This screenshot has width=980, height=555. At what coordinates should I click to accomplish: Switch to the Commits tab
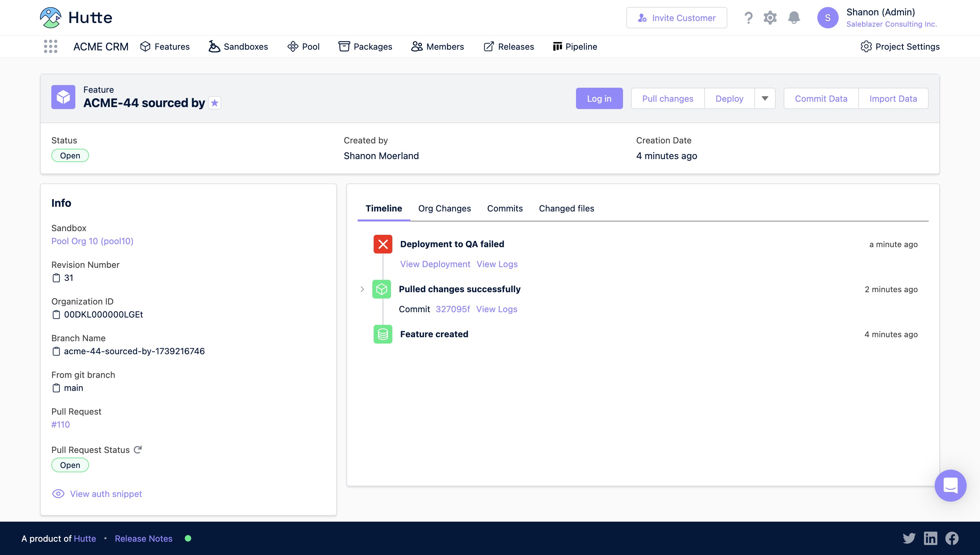(505, 208)
